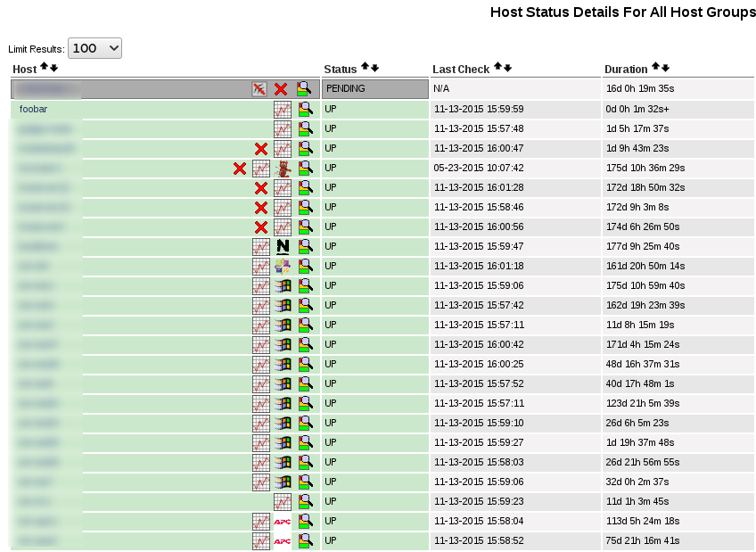The image size is (756, 552).
Task: Click the FreeBSD daemon icon
Action: click(x=283, y=168)
